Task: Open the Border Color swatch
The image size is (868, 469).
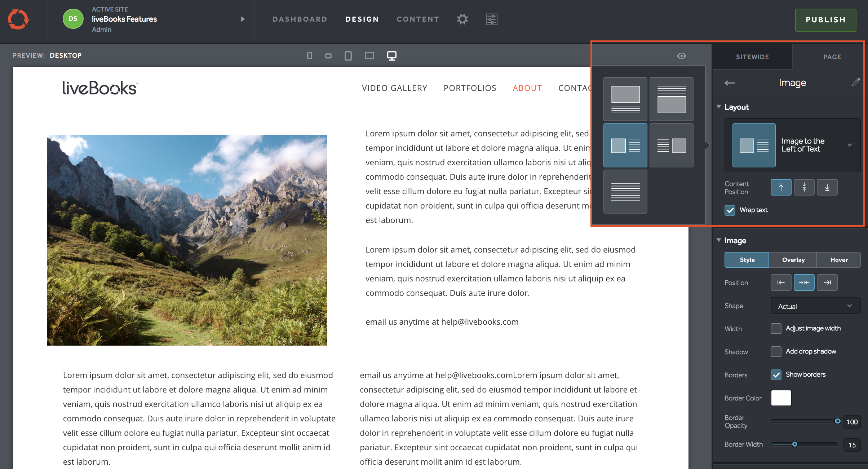Action: pyautogui.click(x=781, y=398)
